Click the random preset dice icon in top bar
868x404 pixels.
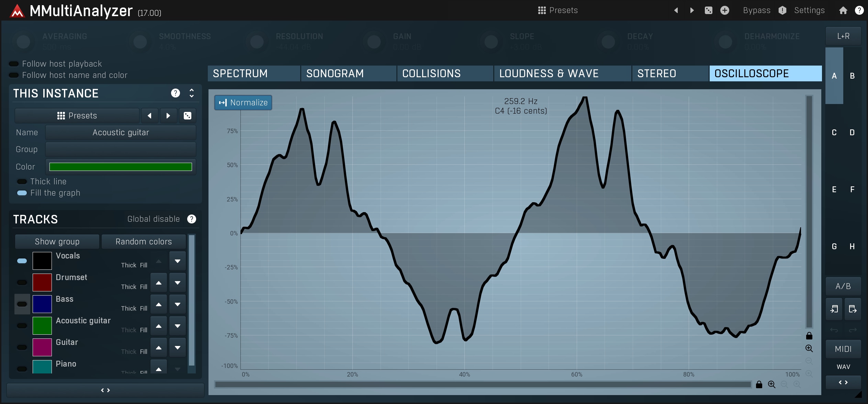click(x=708, y=10)
